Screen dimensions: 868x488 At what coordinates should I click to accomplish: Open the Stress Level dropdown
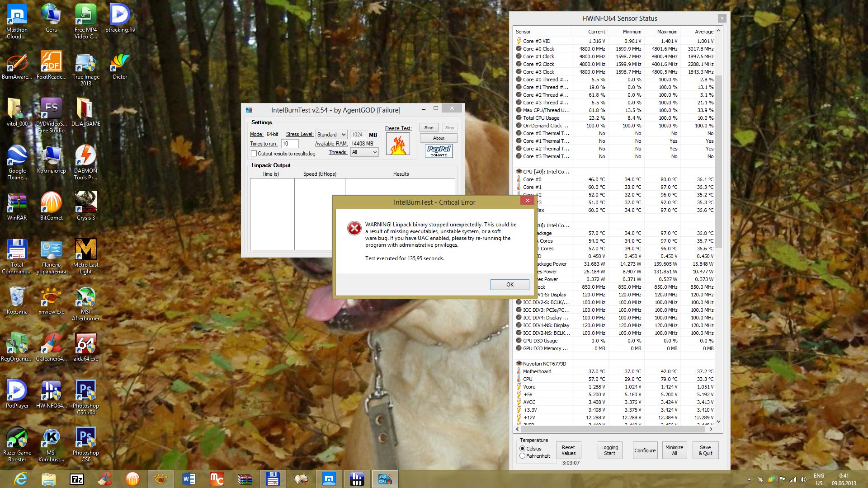coord(331,134)
